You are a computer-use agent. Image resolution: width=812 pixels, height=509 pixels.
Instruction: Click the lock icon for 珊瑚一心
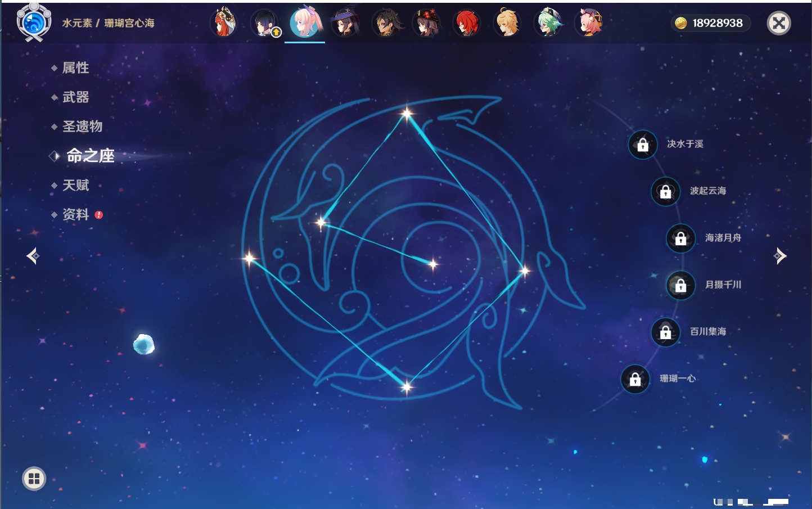click(635, 379)
